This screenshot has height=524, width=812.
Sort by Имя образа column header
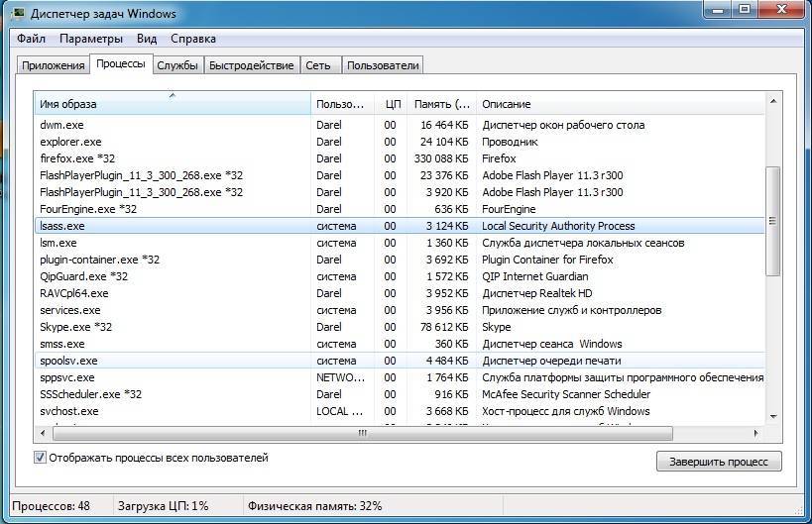172,104
